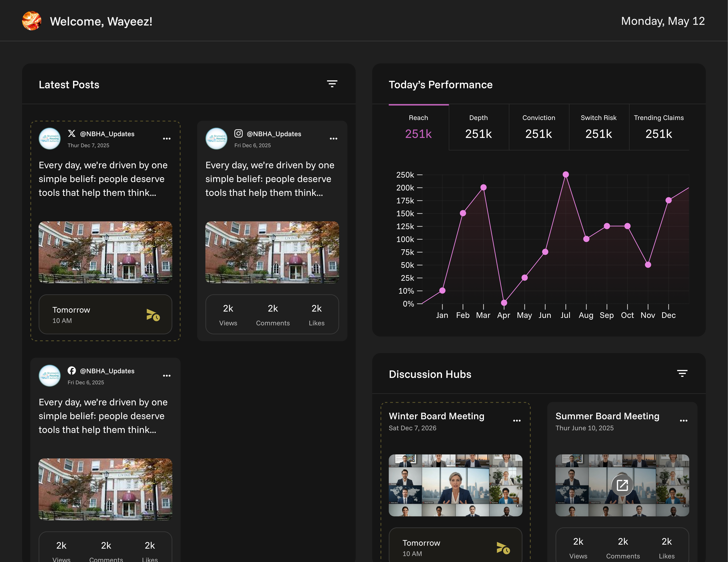728x562 pixels.
Task: Click the Facebook icon on third post
Action: tap(72, 371)
